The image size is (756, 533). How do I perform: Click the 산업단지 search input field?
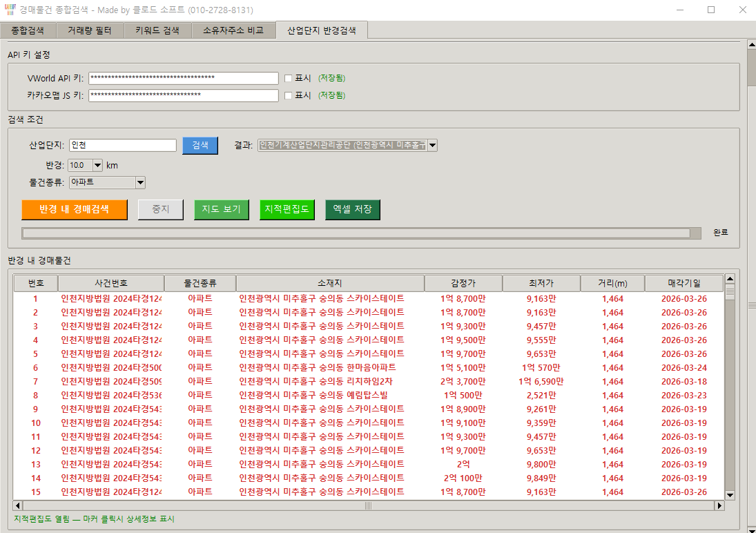pyautogui.click(x=123, y=145)
